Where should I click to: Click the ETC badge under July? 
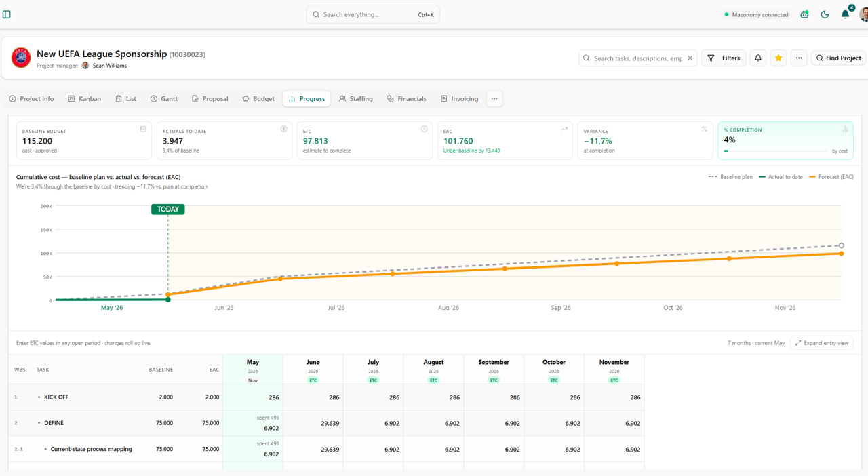pyautogui.click(x=373, y=380)
